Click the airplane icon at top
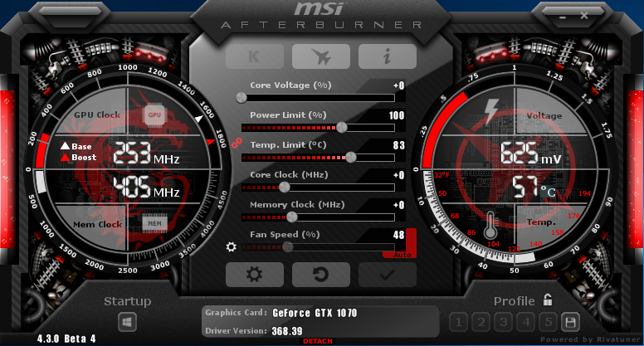This screenshot has height=346, width=644. (320, 56)
